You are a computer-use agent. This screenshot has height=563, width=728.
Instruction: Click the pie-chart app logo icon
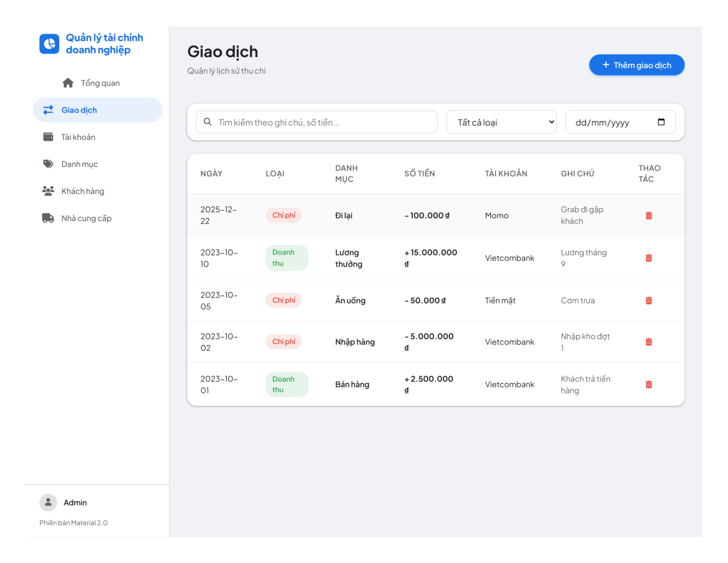(49, 44)
